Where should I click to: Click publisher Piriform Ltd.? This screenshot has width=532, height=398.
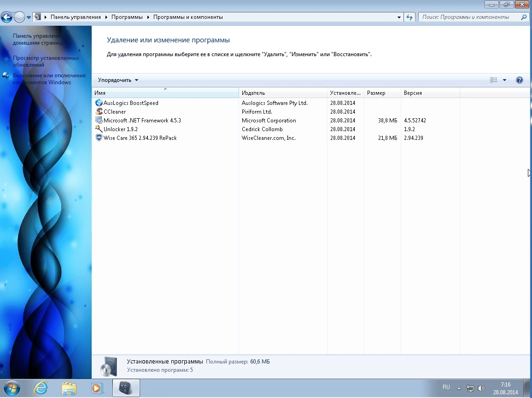coord(257,111)
